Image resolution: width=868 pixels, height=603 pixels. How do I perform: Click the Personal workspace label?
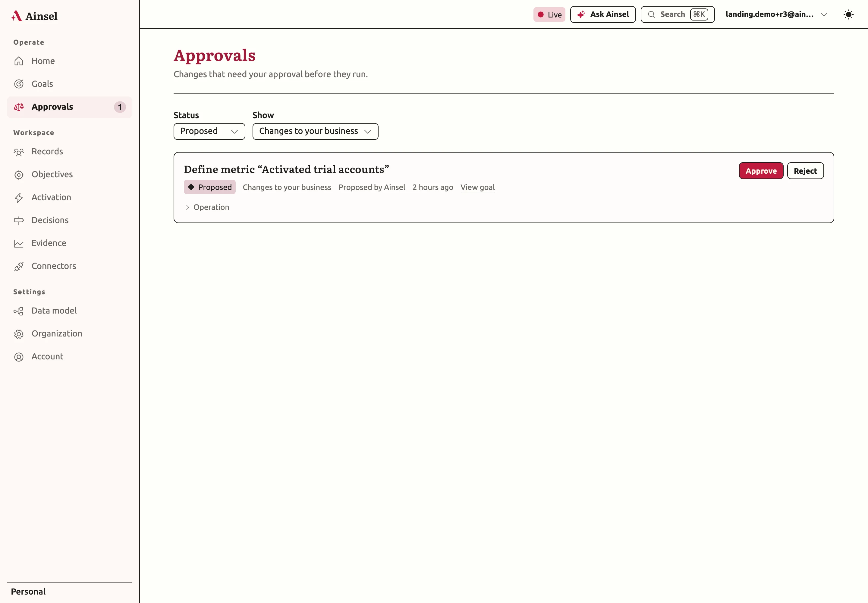28,592
